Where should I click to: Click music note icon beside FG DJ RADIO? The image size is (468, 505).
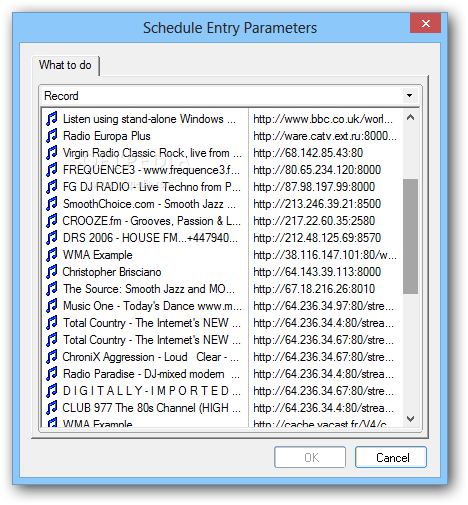52,187
